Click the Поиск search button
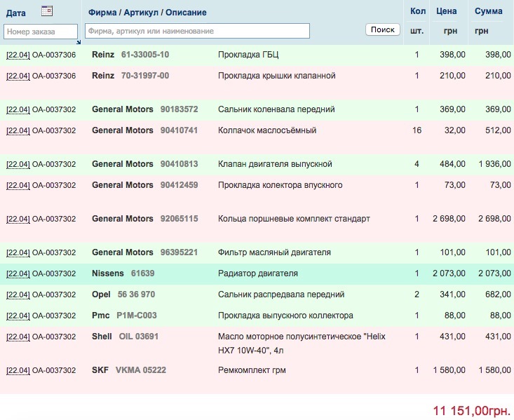The image size is (514, 420). coord(382,29)
